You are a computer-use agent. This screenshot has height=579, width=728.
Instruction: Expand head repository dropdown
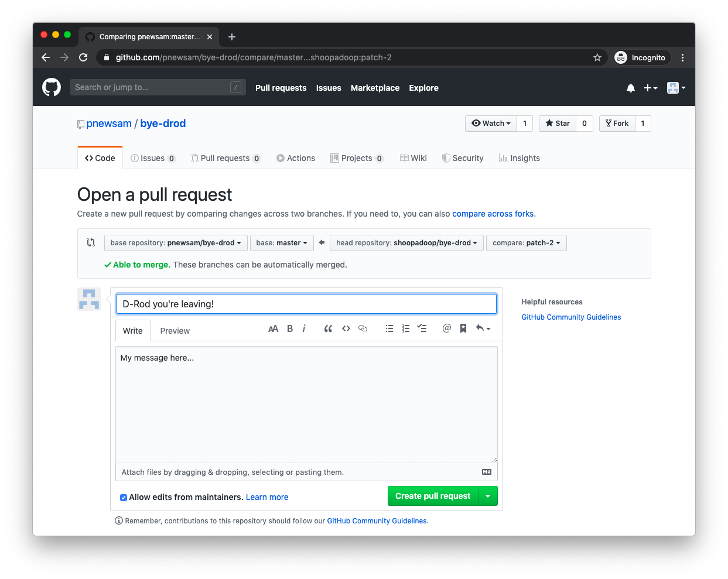click(406, 243)
